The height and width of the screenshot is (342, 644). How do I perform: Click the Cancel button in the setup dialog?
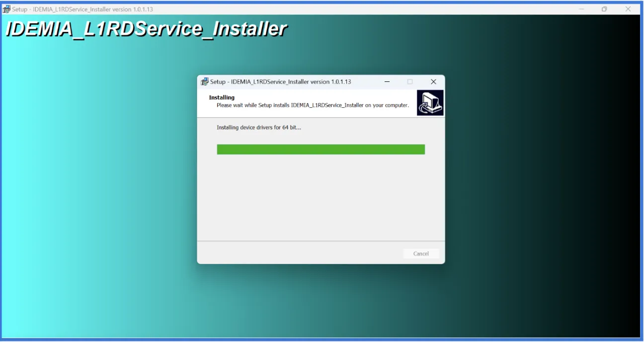tap(421, 254)
